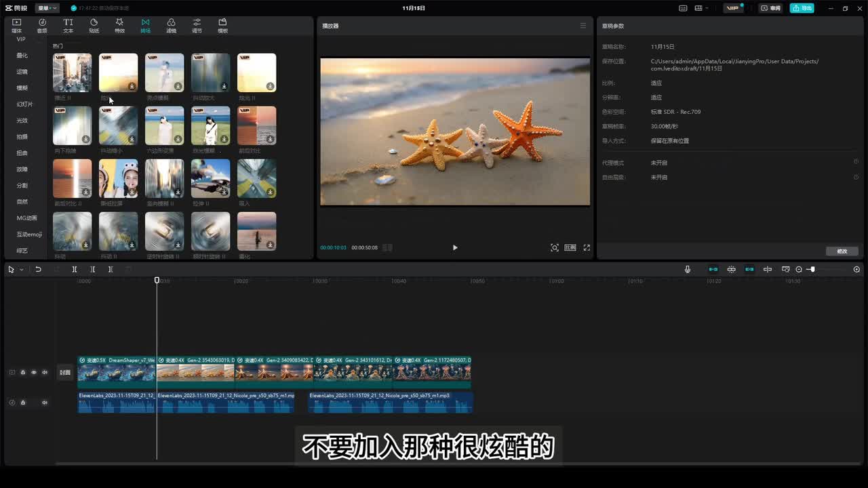
Task: Toggle lock on the audio track
Action: (23, 402)
